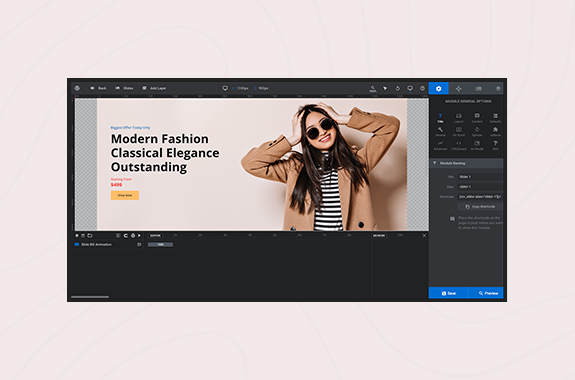Open the Slides dropdown menu
This screenshot has width=575, height=380.
coord(124,88)
